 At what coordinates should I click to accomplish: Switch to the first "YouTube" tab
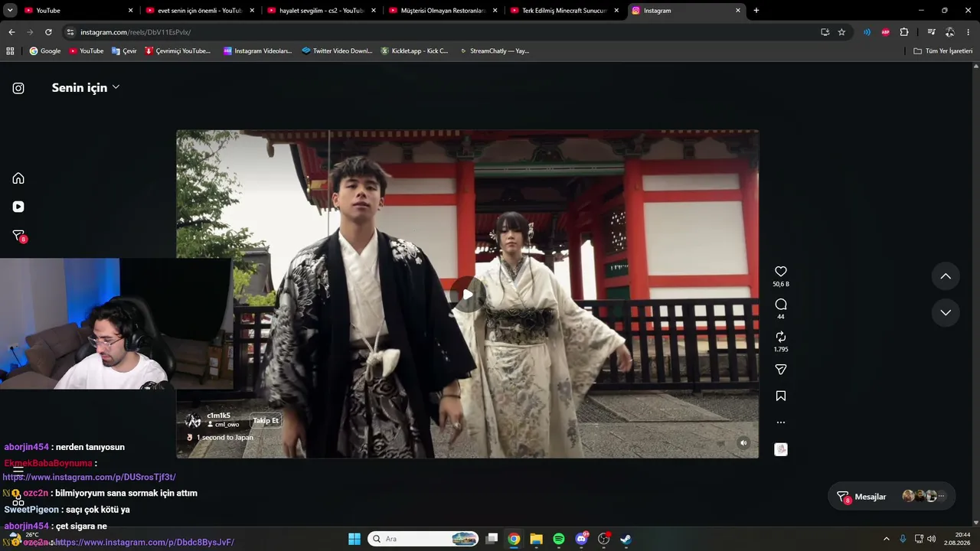[79, 11]
